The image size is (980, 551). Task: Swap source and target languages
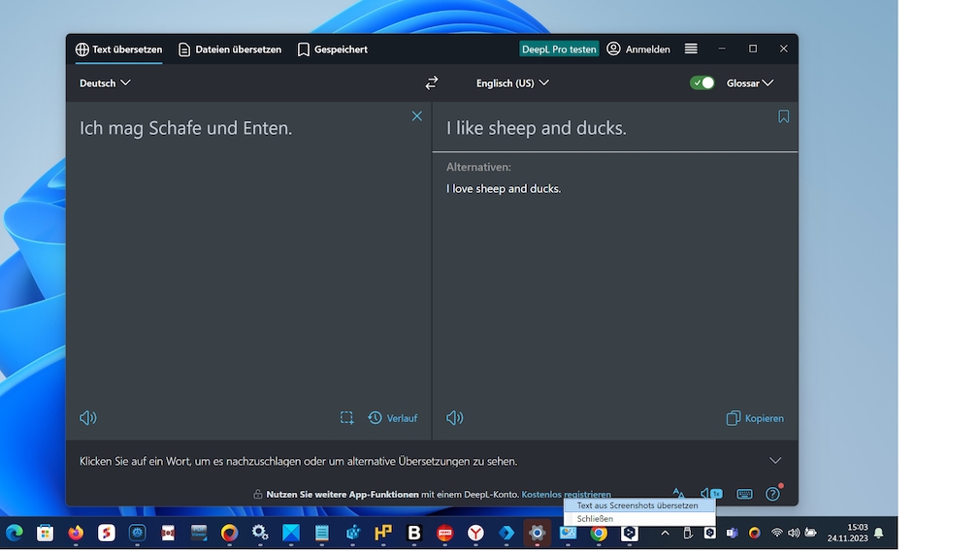pyautogui.click(x=431, y=83)
